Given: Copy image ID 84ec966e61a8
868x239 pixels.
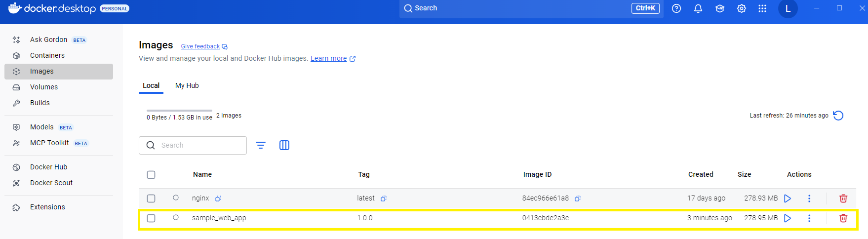Looking at the screenshot, I should 578,199.
